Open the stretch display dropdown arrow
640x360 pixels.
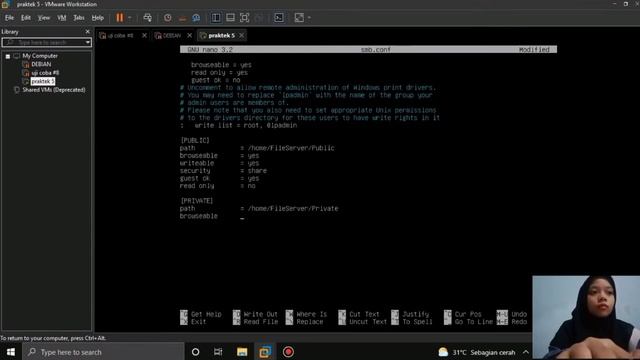[309, 18]
